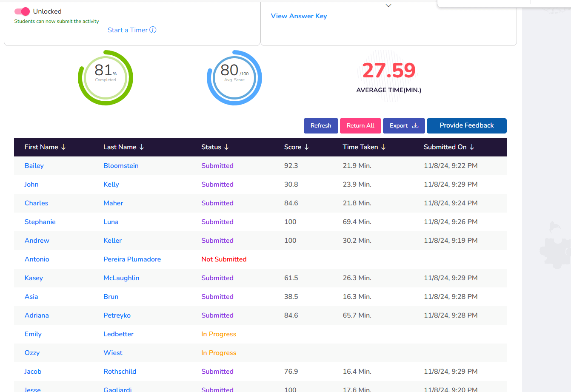Click the In Progress status for Emily
The image size is (571, 392).
[219, 334]
